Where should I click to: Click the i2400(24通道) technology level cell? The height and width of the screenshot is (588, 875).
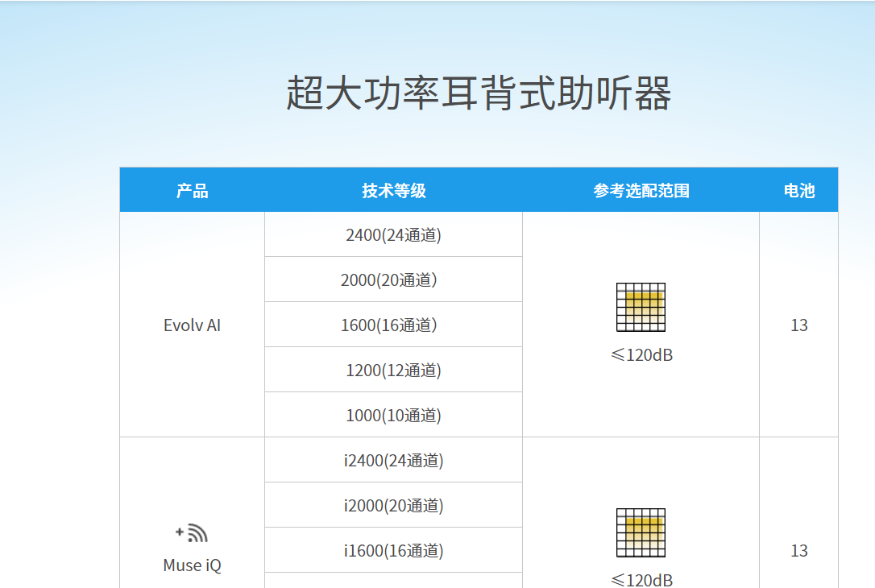(x=393, y=460)
